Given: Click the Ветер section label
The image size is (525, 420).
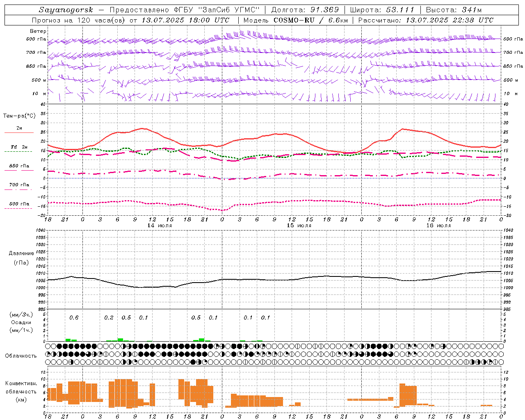Looking at the screenshot, I should (38, 31).
